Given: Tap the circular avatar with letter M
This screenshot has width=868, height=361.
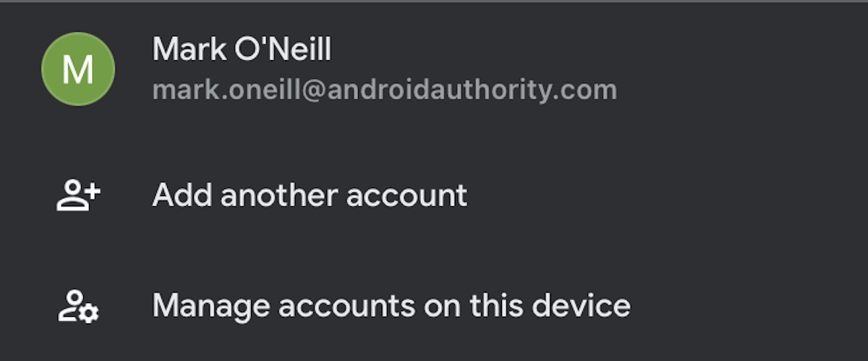Looking at the screenshot, I should (78, 69).
